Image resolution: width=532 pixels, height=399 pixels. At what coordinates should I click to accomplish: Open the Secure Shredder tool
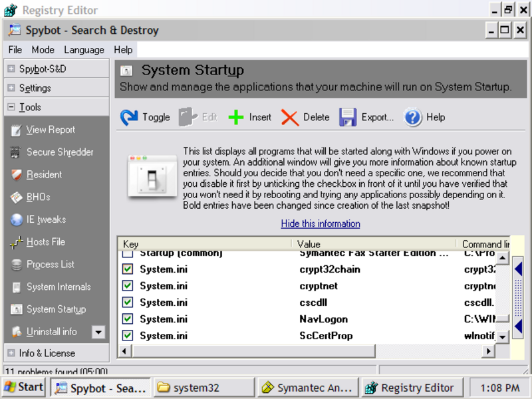[60, 152]
